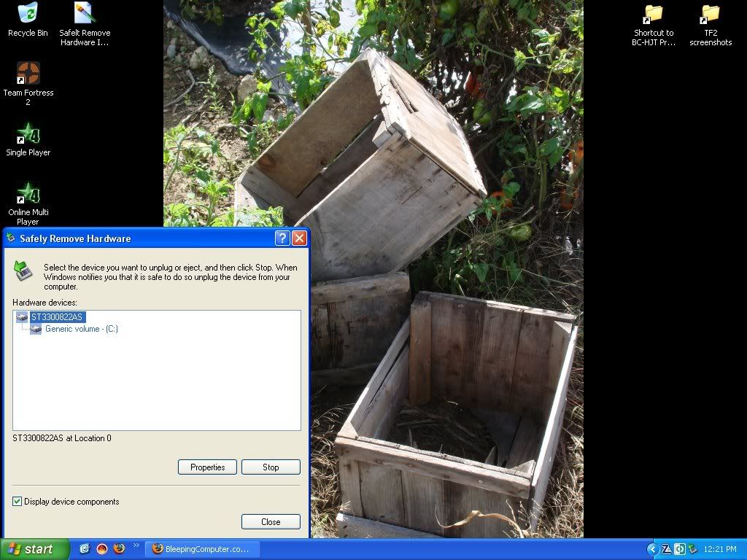Click the ZoneAlarm tray icon
747x560 pixels.
pyautogui.click(x=667, y=549)
